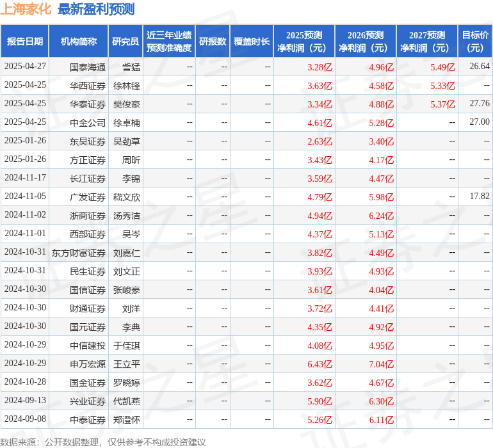Click target price 17.82

480,196
